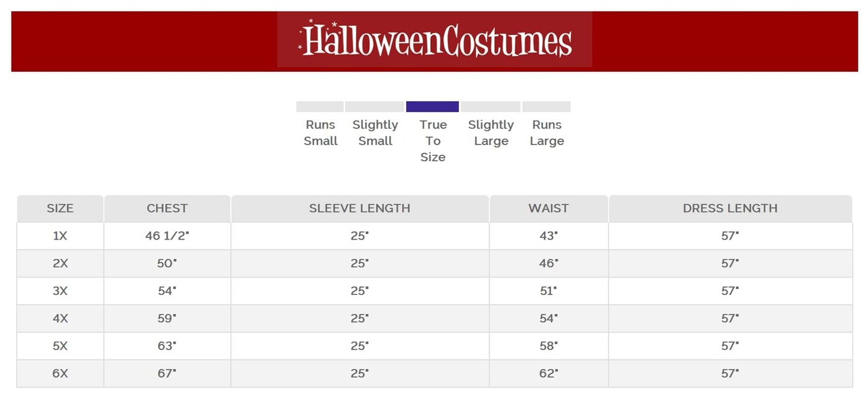This screenshot has width=868, height=404.
Task: Select the WAIST column header
Action: pos(549,208)
